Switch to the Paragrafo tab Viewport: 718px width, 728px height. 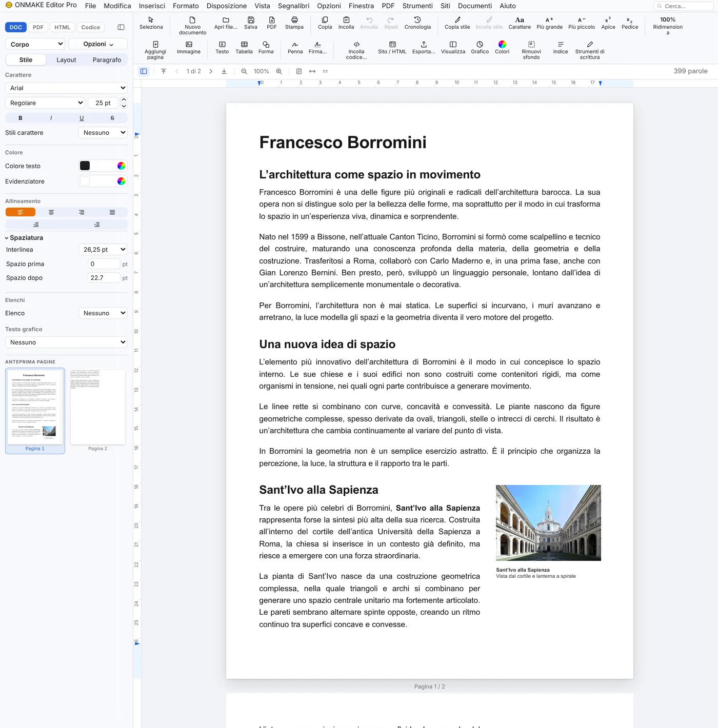(107, 60)
